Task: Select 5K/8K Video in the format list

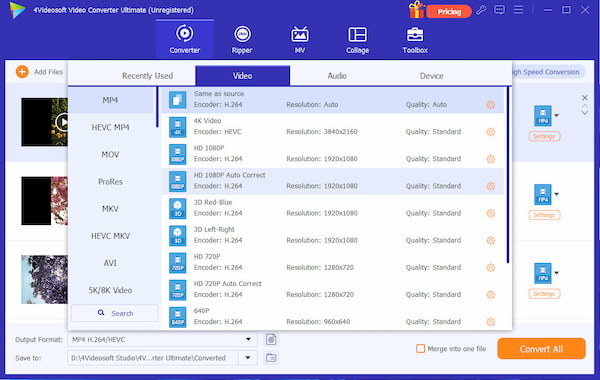Action: tap(111, 290)
